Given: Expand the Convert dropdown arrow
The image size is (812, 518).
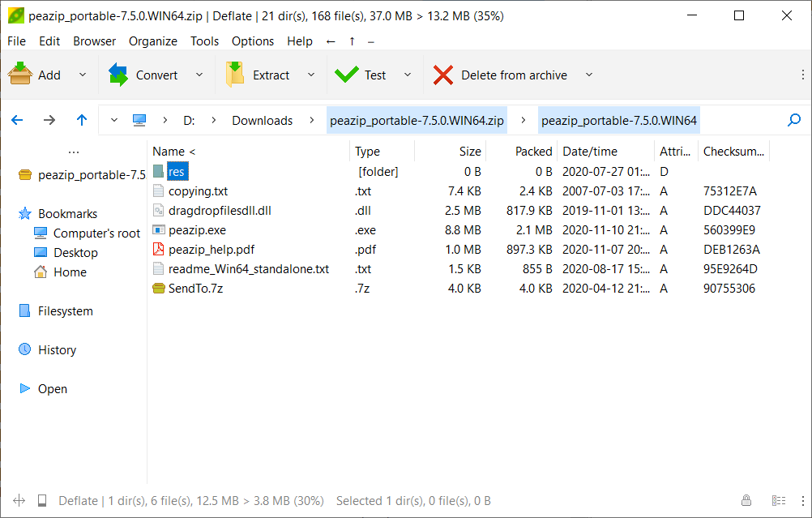Looking at the screenshot, I should point(199,75).
